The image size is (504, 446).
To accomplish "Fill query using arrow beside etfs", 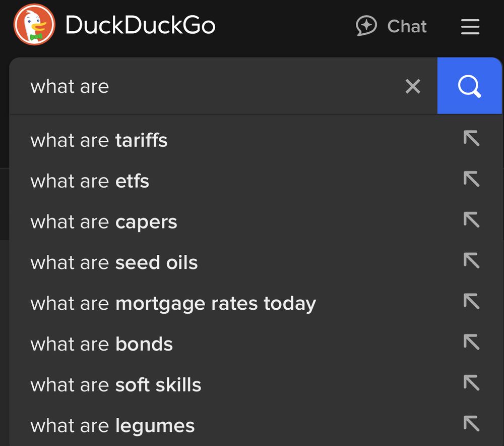I will click(471, 179).
